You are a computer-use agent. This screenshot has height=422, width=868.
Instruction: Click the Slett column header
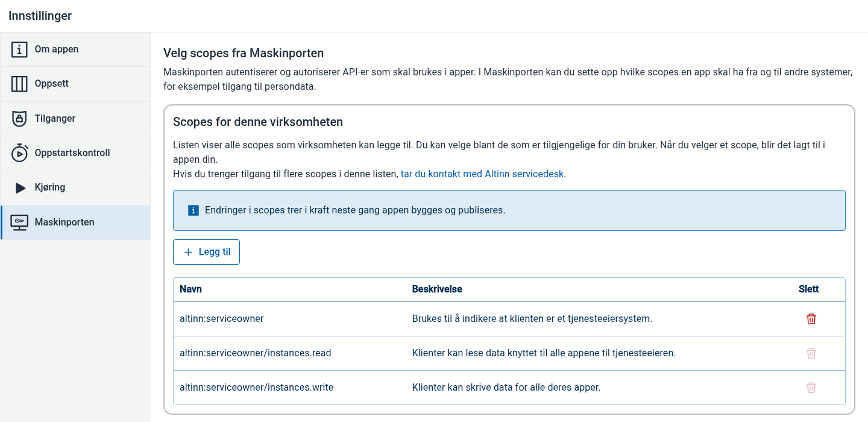pyautogui.click(x=809, y=289)
